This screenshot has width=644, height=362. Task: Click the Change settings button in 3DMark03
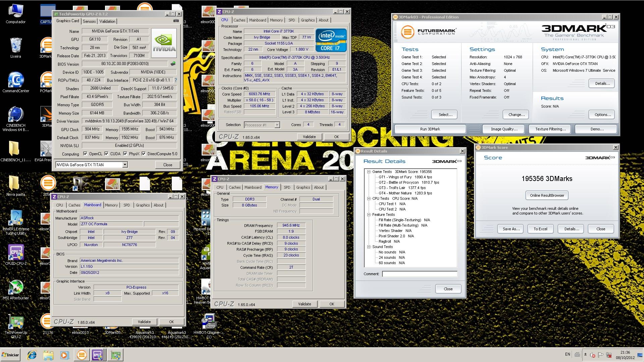[516, 115]
